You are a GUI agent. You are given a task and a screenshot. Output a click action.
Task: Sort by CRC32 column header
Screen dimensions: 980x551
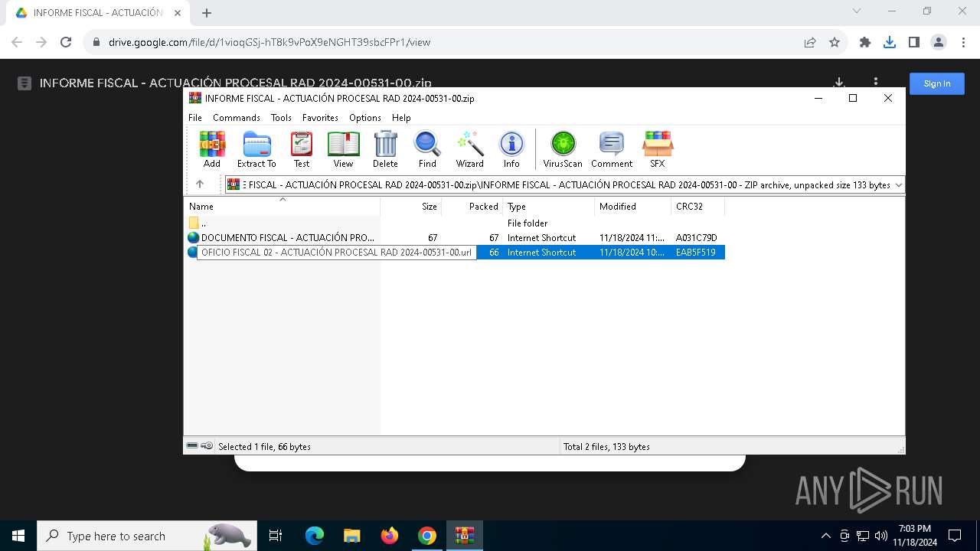tap(697, 207)
